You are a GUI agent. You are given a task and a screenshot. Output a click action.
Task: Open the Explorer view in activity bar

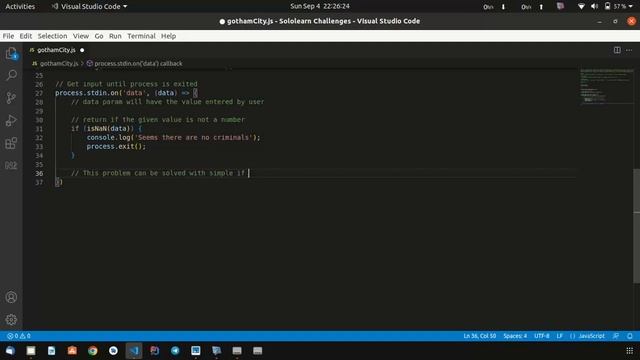11,53
